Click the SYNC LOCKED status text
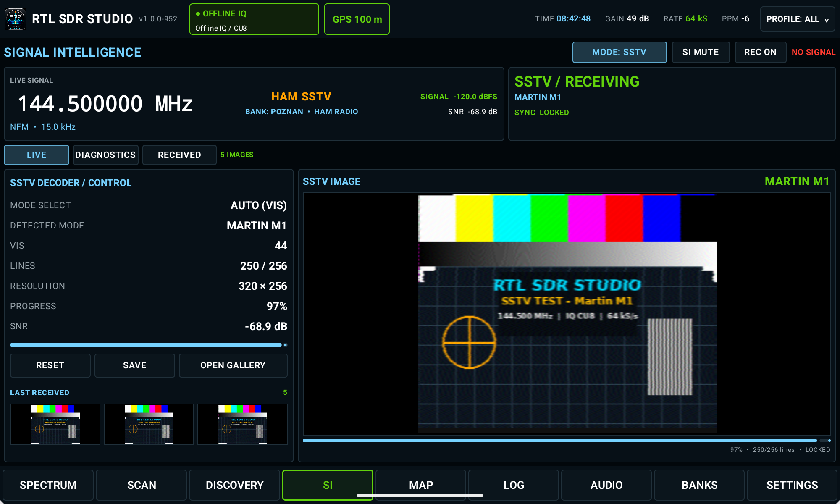The height and width of the screenshot is (504, 840). click(x=542, y=113)
